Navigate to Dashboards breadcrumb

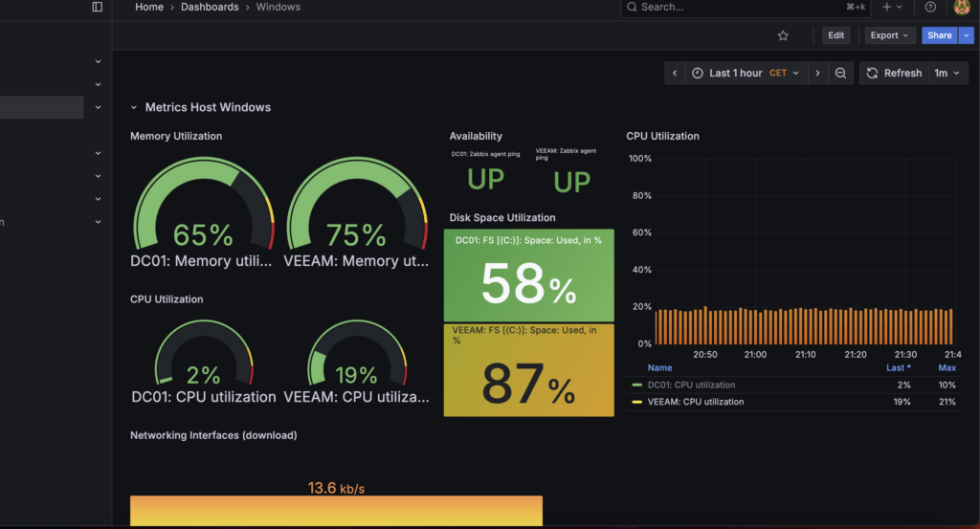tap(212, 7)
